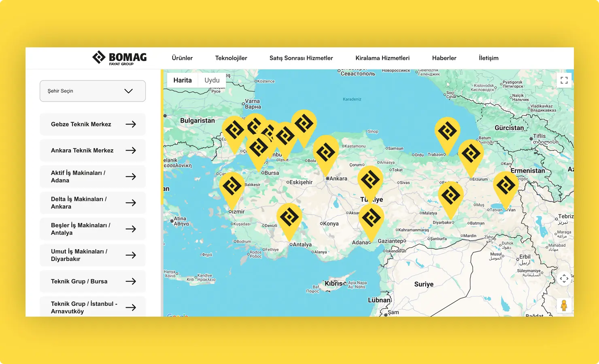Click the map pin at Antalya
Viewport: 599px width, 364px height.
289,218
